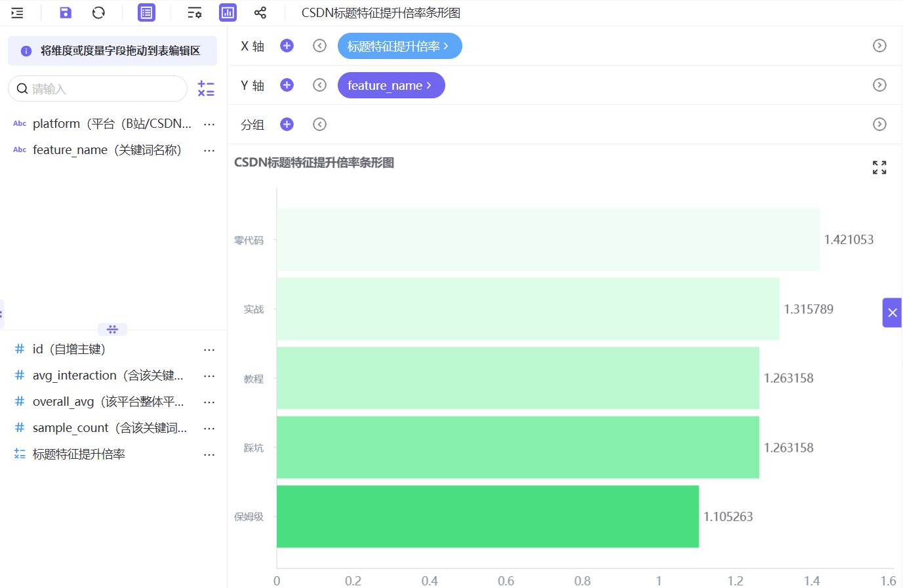Click the 1.315789 value label
This screenshot has width=903, height=588.
809,309
